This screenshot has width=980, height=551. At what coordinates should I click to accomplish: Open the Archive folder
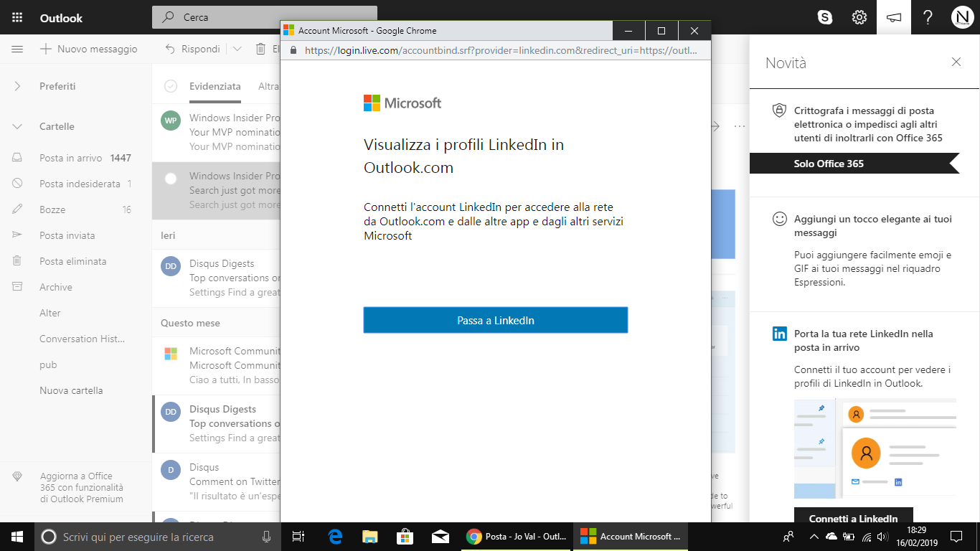click(75, 287)
